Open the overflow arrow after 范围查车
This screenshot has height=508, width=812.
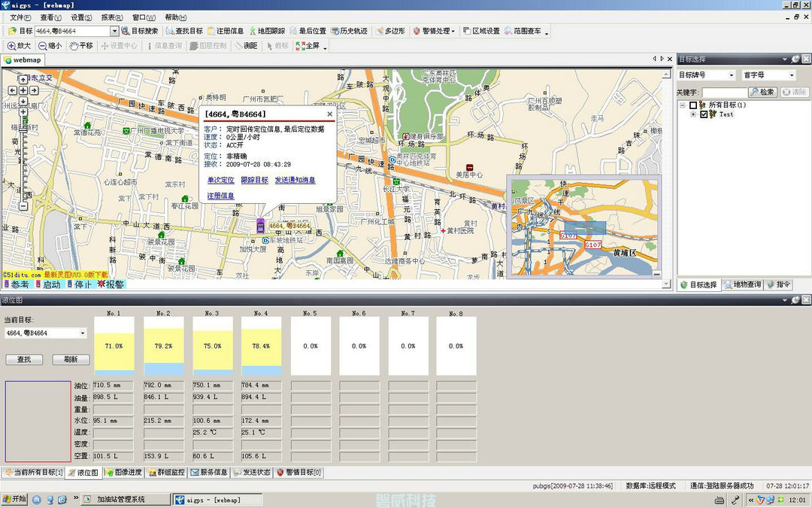pyautogui.click(x=547, y=32)
